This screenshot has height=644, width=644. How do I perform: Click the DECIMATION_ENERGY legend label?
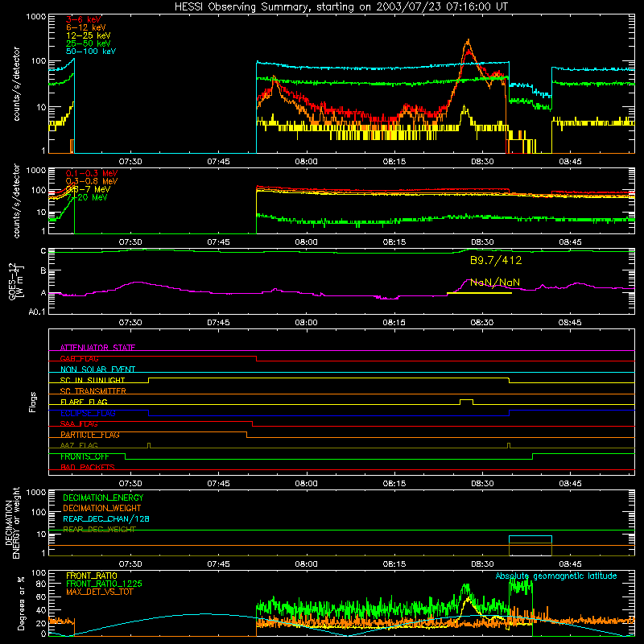click(x=103, y=497)
